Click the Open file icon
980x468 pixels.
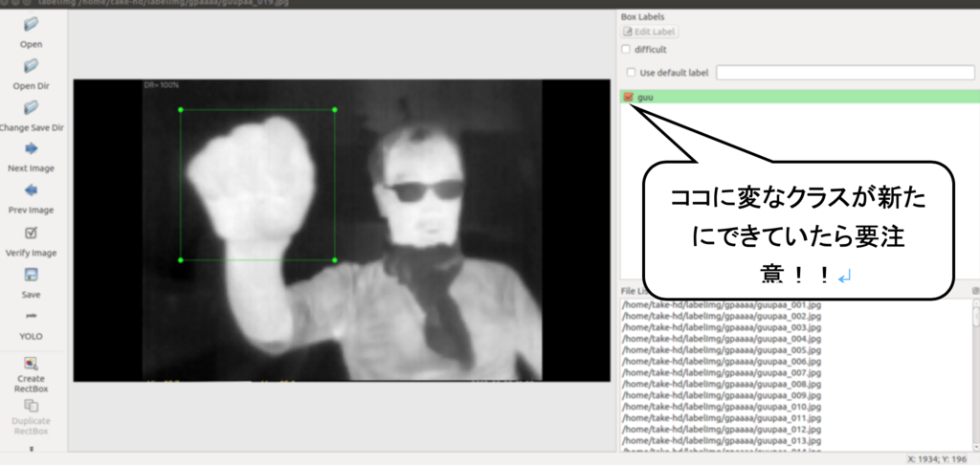31,25
